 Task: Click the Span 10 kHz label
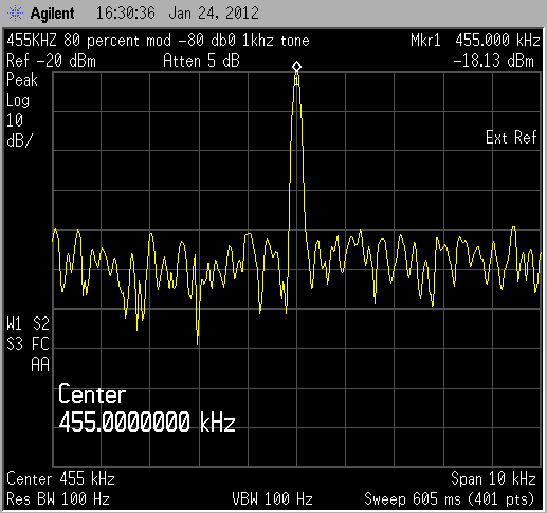[x=493, y=479]
